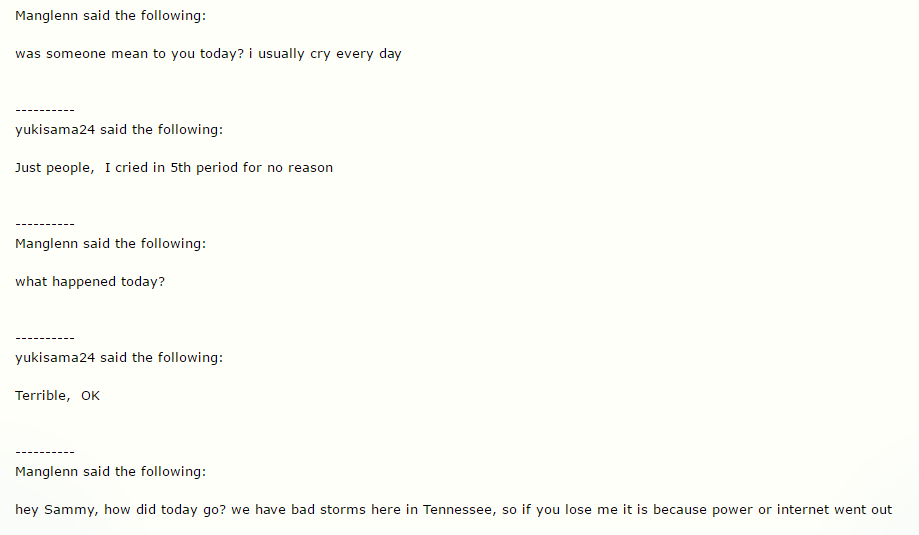Click the second 'yukisama24 said the following' header
919x535 pixels.
(119, 357)
